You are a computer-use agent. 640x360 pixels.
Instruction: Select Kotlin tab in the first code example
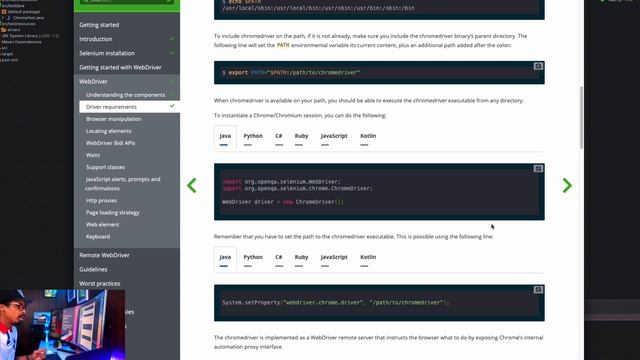[368, 137]
